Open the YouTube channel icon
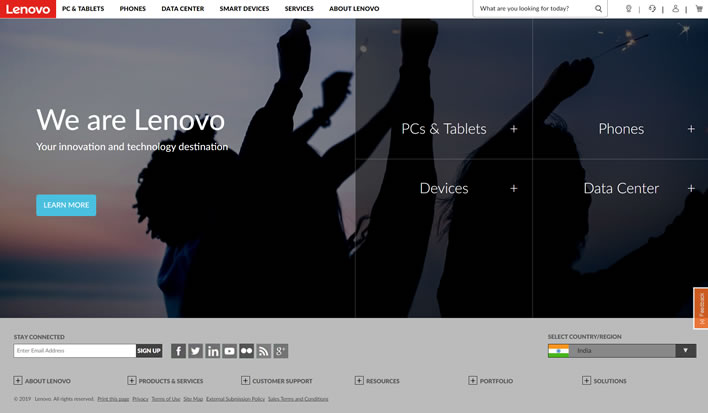This screenshot has width=708, height=413. pos(229,351)
